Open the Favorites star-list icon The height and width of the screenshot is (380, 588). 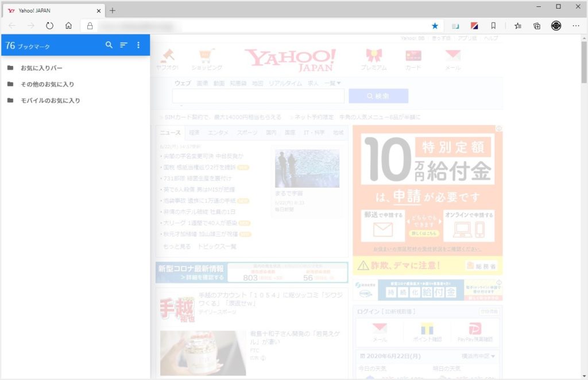518,25
